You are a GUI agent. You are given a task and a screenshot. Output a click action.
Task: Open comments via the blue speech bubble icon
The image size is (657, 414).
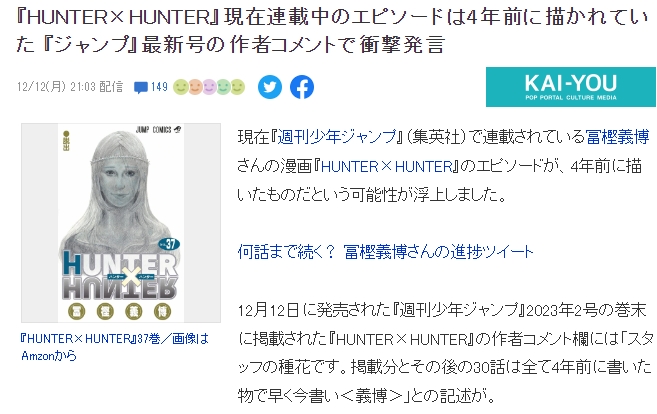pos(141,88)
